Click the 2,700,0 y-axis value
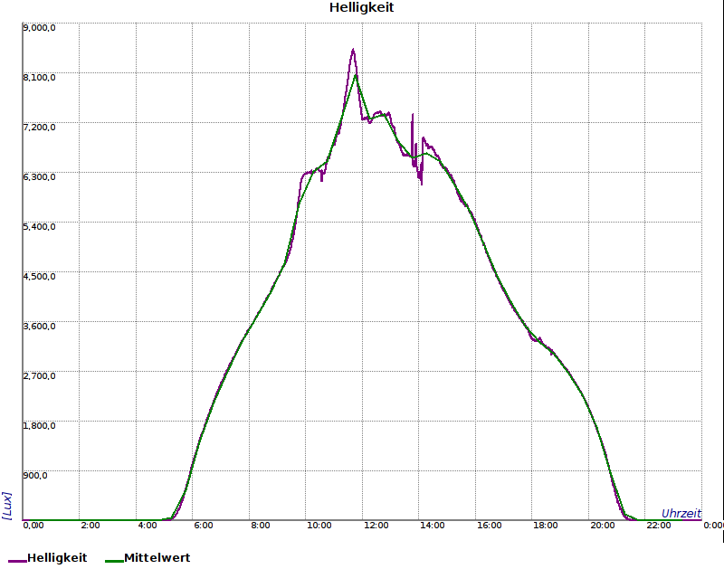This screenshot has width=724, height=588. (x=39, y=376)
